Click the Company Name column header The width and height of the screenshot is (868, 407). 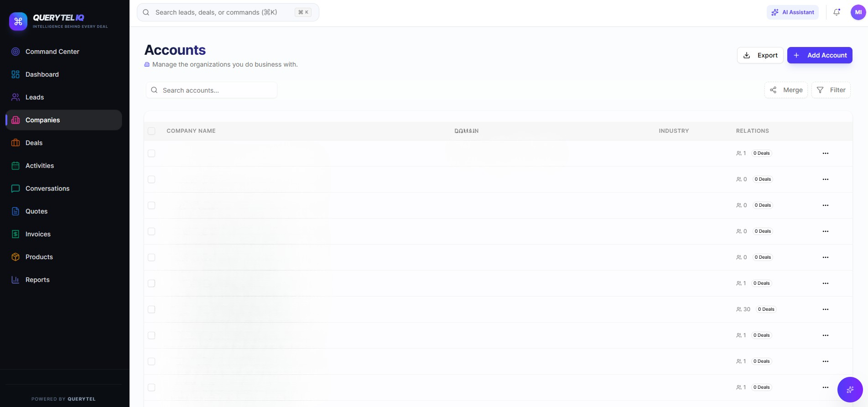coord(191,131)
